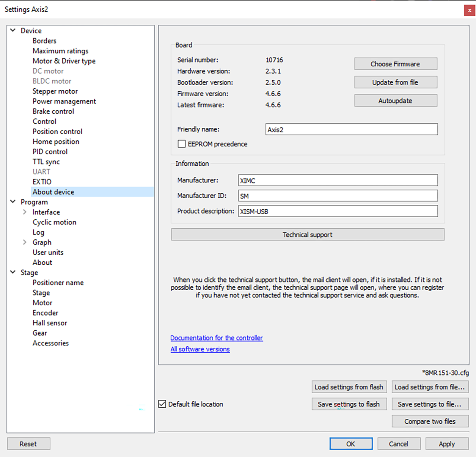Image resolution: width=476 pixels, height=457 pixels.
Task: Enable the EEPROM precedence checkbox
Action: [182, 144]
